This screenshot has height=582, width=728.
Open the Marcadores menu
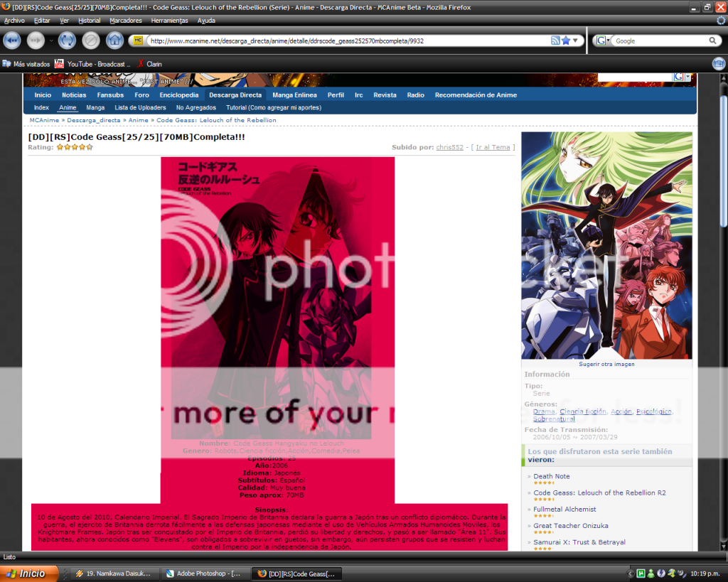[126, 21]
